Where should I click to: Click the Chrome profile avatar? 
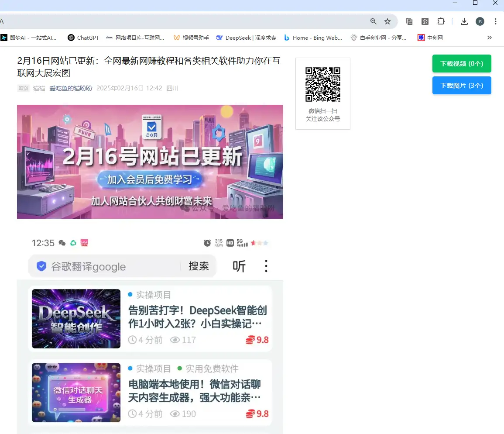click(480, 21)
